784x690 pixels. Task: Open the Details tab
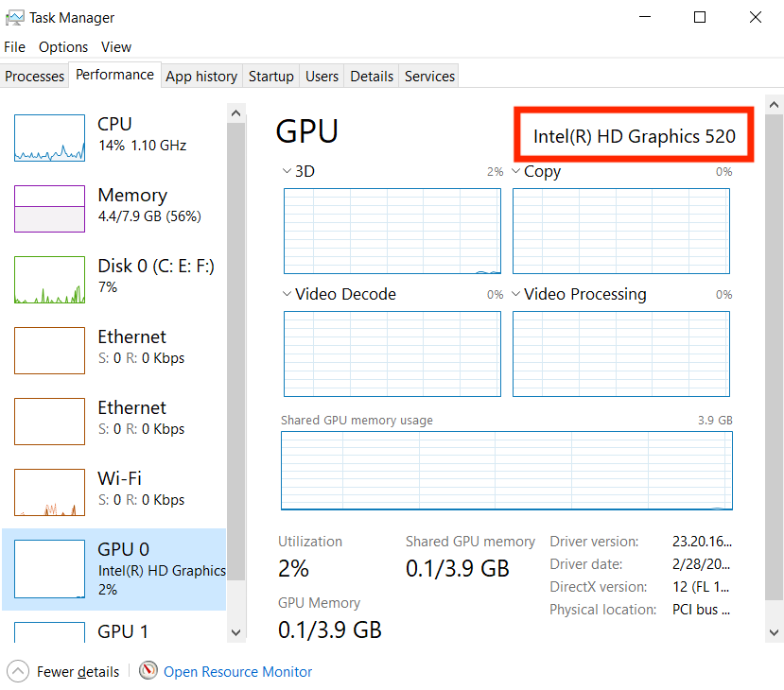click(372, 76)
